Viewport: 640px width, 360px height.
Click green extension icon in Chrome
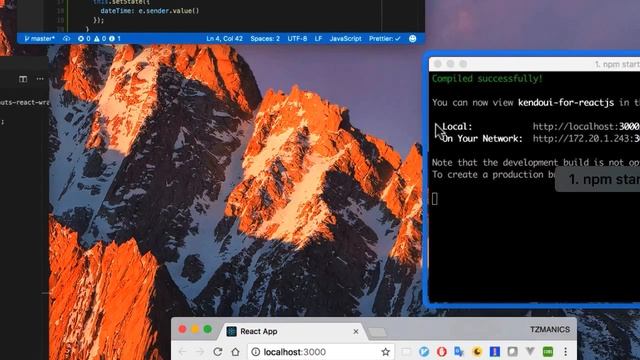click(x=548, y=351)
